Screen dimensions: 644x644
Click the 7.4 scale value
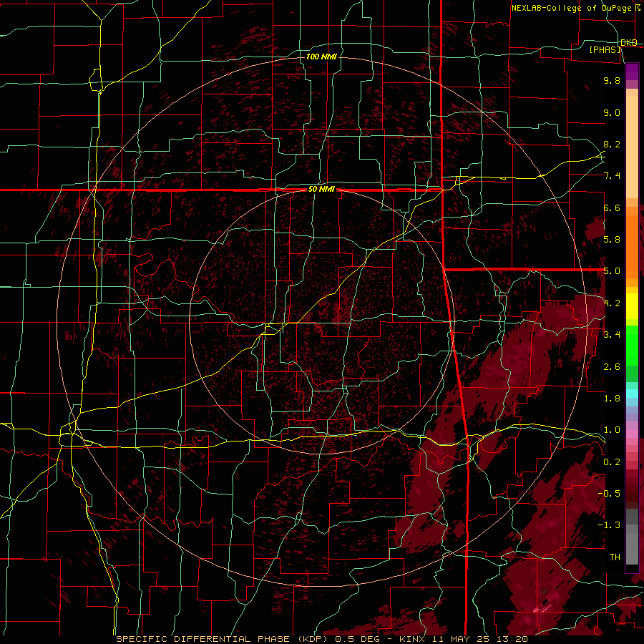pos(612,176)
